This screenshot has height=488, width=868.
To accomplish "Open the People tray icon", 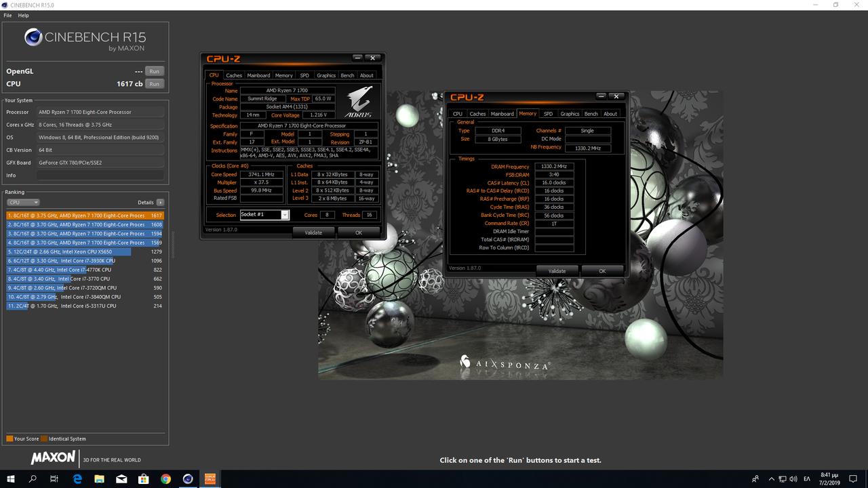I will 755,479.
